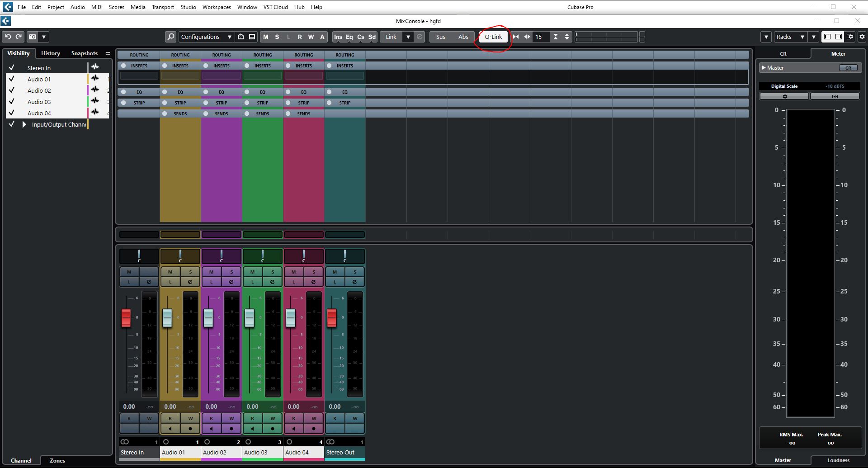Open the channel search magnifier
Screen dimensions: 868x468
pyautogui.click(x=171, y=37)
